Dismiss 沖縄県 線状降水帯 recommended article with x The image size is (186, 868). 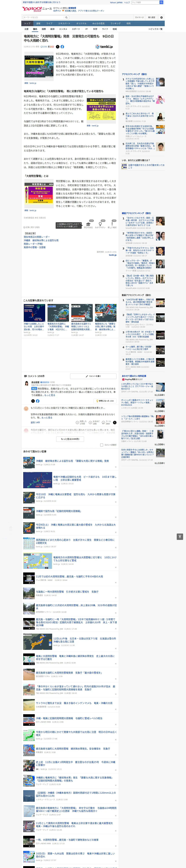tap(116, 467)
